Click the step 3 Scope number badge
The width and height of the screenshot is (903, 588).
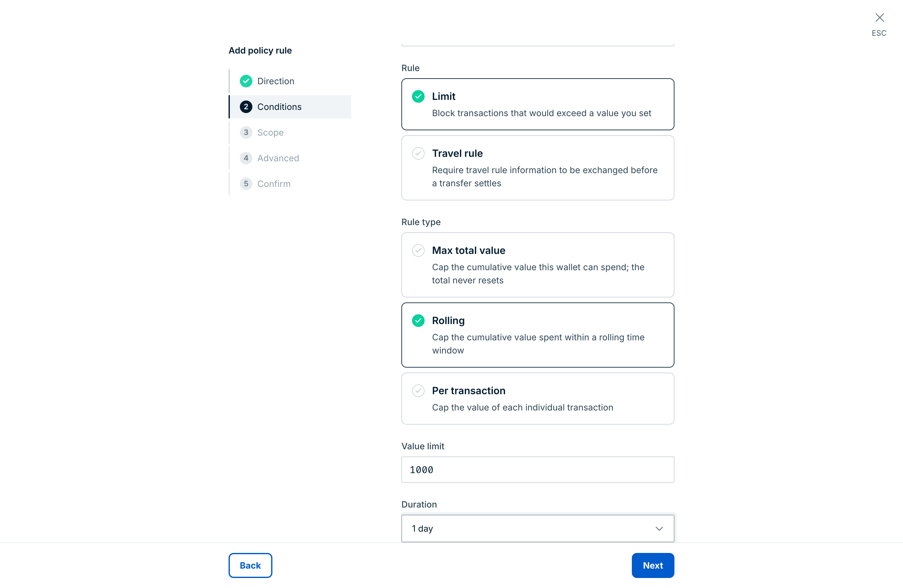(x=246, y=132)
